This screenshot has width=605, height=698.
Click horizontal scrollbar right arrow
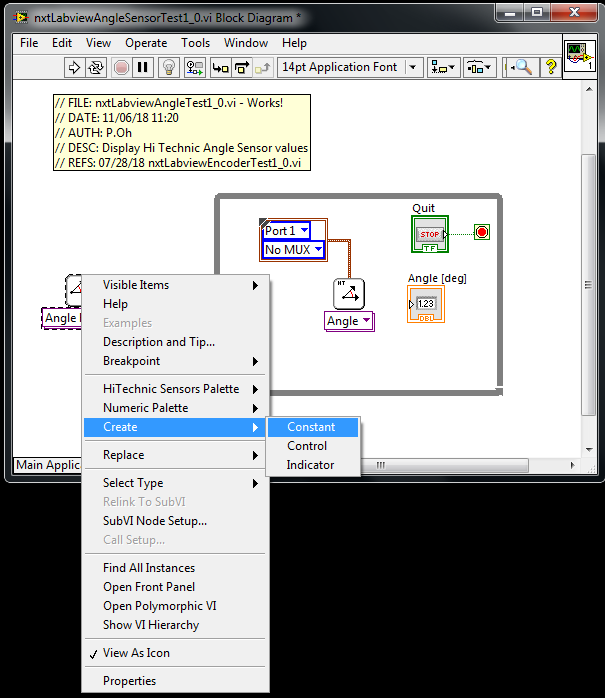(x=573, y=466)
